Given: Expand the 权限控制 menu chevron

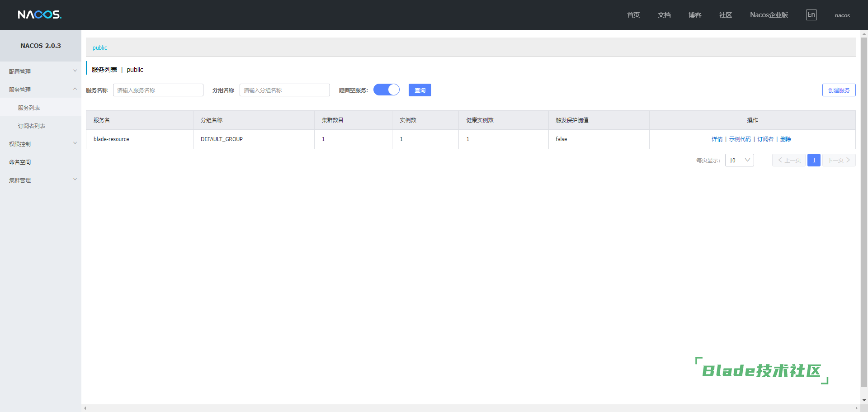Looking at the screenshot, I should [x=75, y=143].
